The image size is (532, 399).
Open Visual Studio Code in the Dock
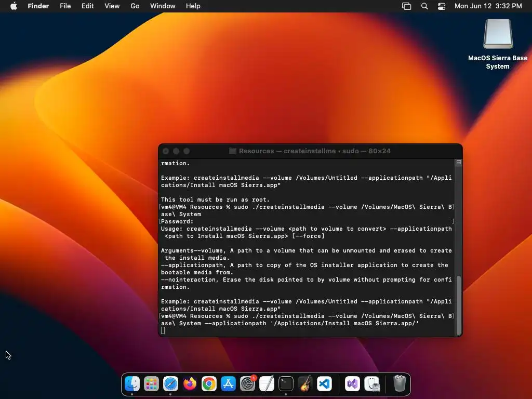pos(324,384)
